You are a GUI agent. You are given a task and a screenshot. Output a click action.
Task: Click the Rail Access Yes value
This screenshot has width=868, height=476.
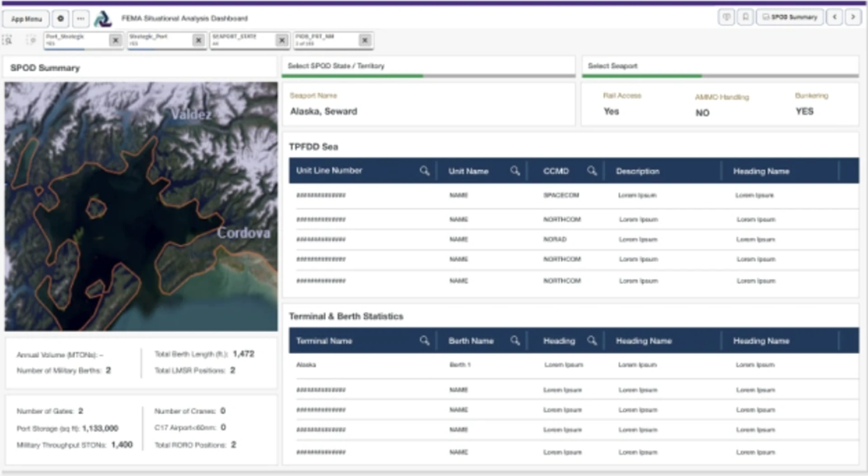[x=611, y=111]
